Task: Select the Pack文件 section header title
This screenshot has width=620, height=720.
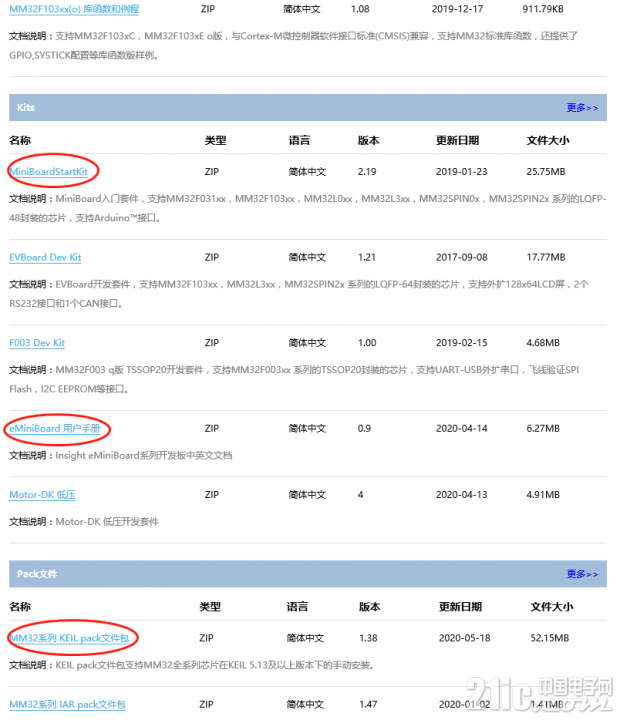Action: click(37, 574)
